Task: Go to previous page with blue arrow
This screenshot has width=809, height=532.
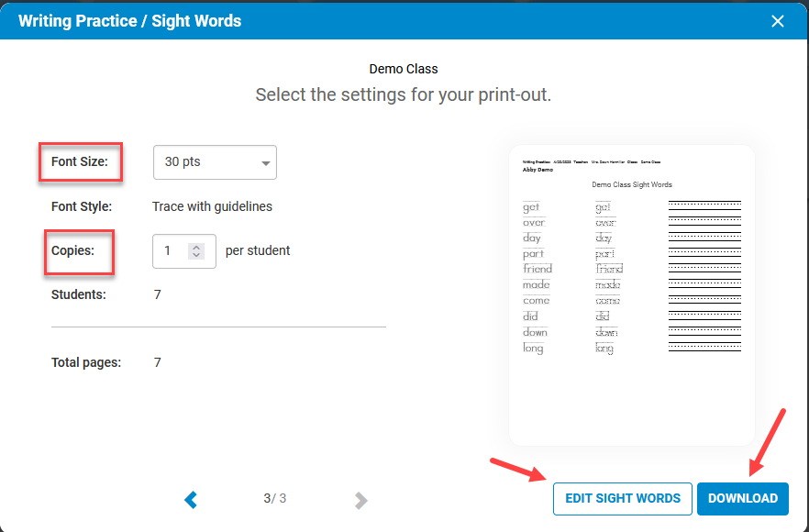Action: (x=191, y=500)
